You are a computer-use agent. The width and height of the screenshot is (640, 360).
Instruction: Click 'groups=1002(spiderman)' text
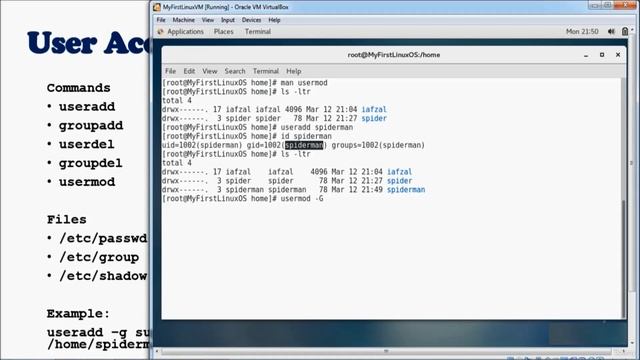tap(378, 145)
